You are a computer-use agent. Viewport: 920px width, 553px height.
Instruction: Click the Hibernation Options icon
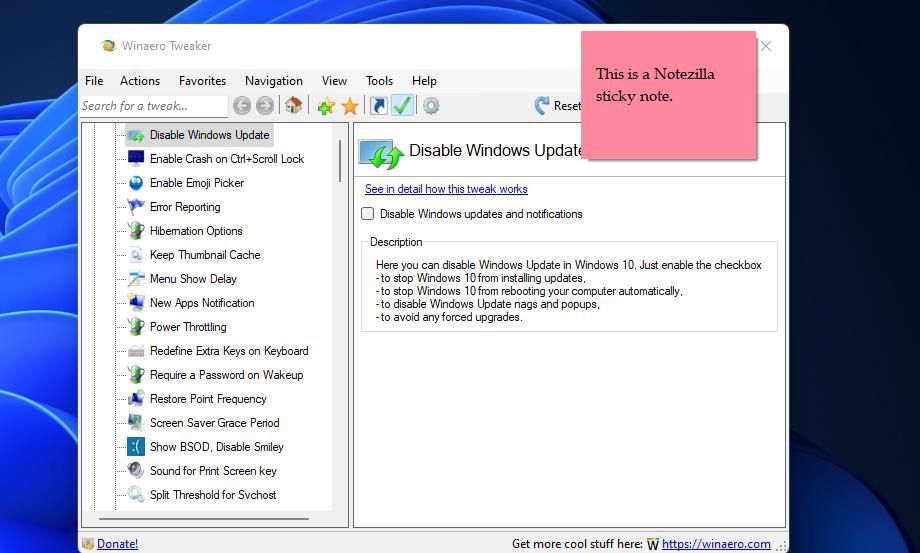136,230
